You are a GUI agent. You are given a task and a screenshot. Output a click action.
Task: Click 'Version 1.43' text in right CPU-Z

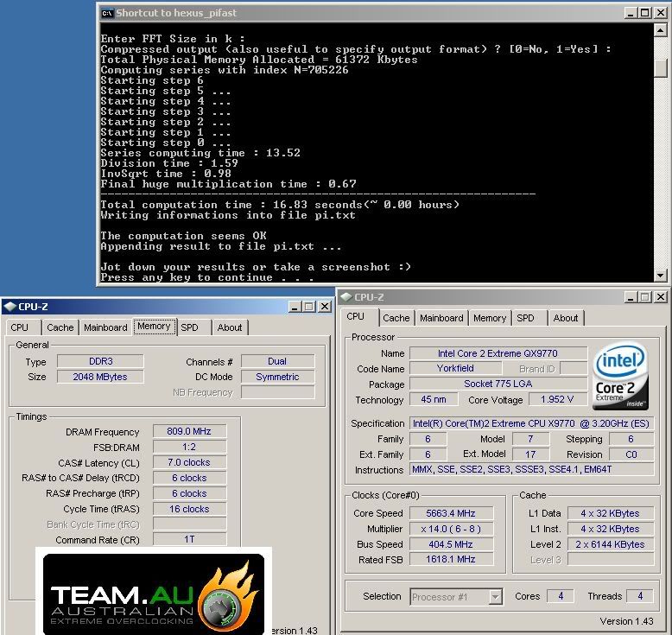click(626, 621)
